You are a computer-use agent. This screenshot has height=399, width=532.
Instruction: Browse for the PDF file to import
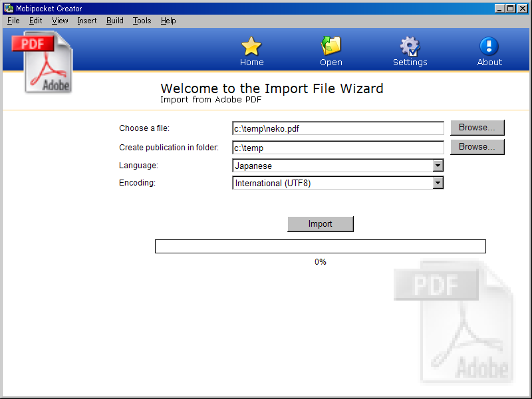[477, 128]
